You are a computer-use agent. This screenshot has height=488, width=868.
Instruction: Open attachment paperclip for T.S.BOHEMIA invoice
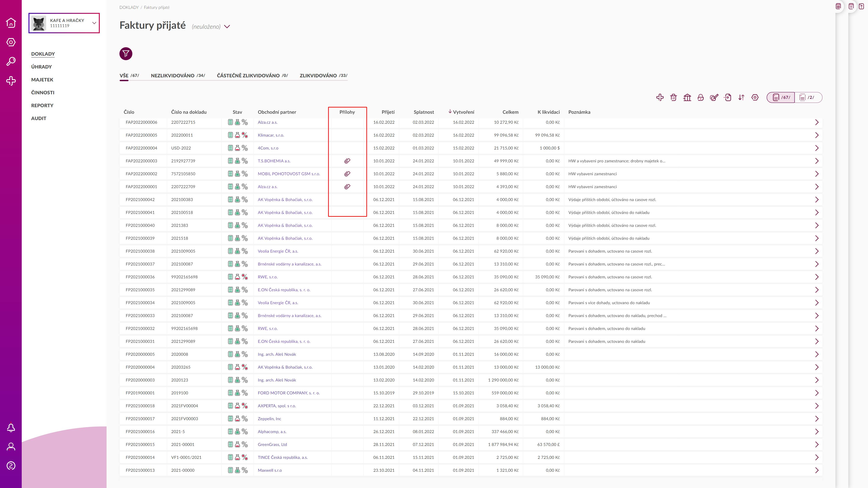point(347,161)
